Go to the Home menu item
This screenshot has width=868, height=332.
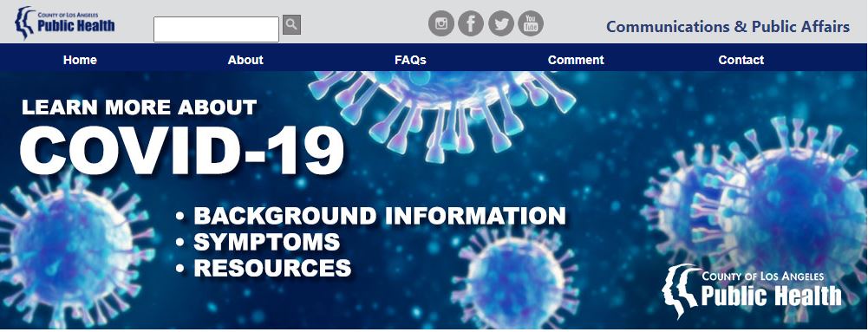point(81,60)
